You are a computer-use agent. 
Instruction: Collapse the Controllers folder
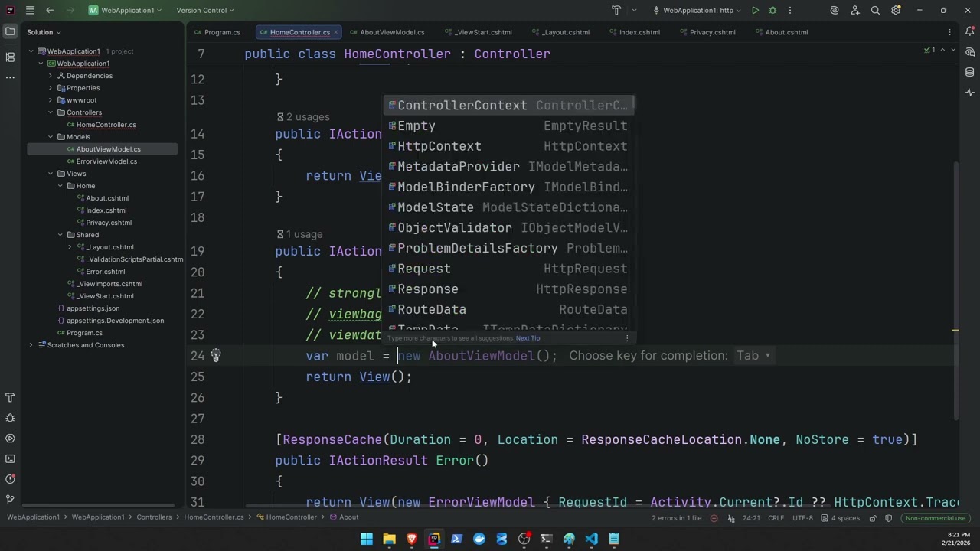coord(51,112)
